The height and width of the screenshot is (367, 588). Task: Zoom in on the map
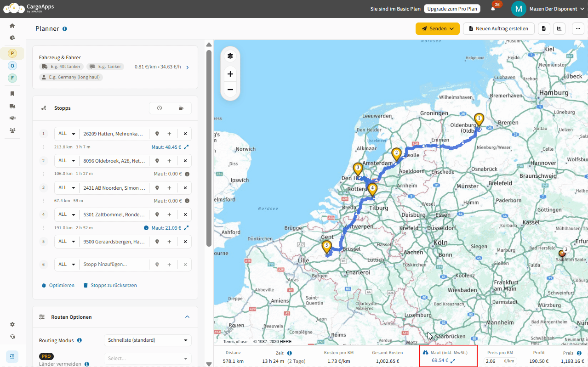230,74
